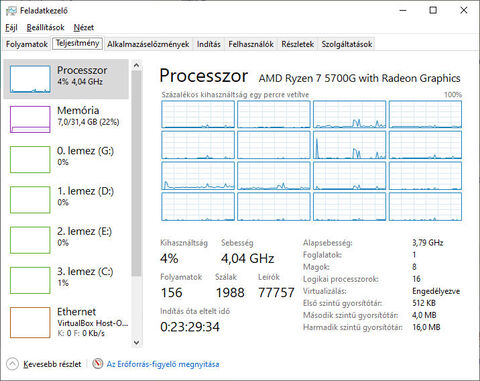Select the 1. lemez (D:) disk icon
Screen dimensions: 480x381
(x=30, y=200)
